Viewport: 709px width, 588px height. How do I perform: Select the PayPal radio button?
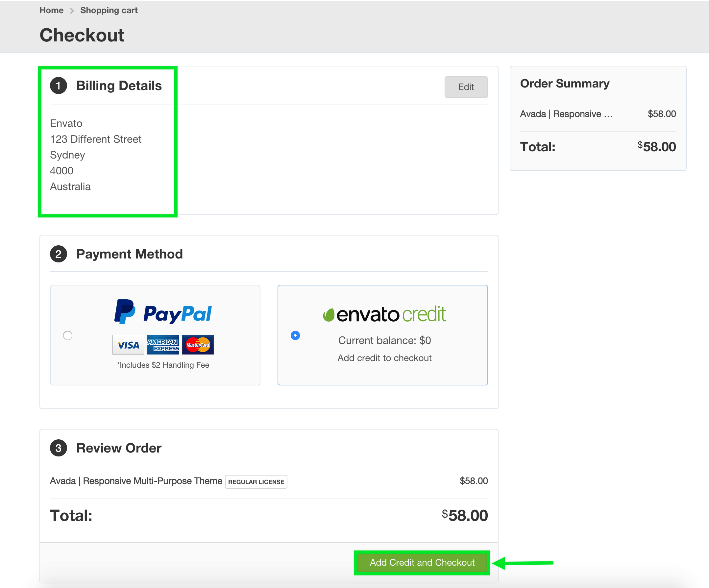point(68,335)
